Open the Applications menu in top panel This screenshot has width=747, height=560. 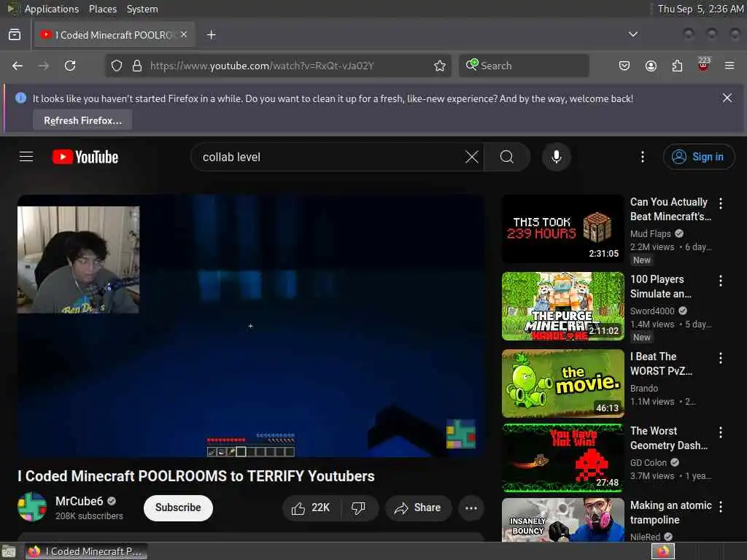(52, 9)
